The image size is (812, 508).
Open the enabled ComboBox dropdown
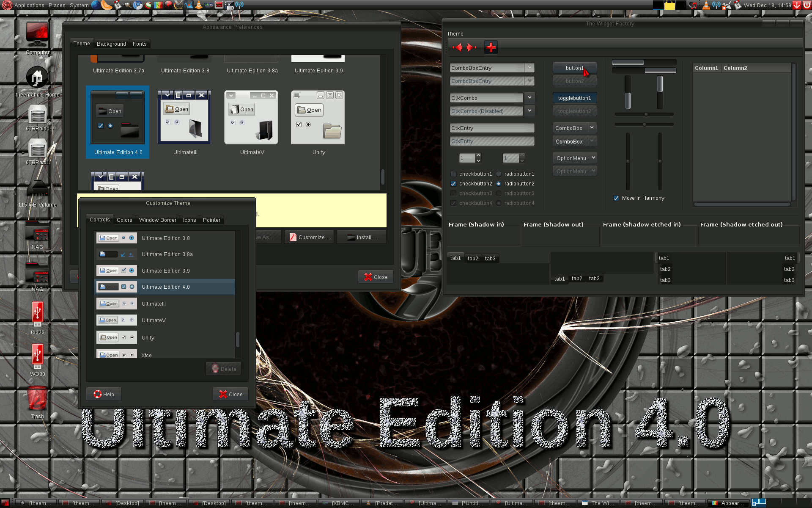[575, 128]
